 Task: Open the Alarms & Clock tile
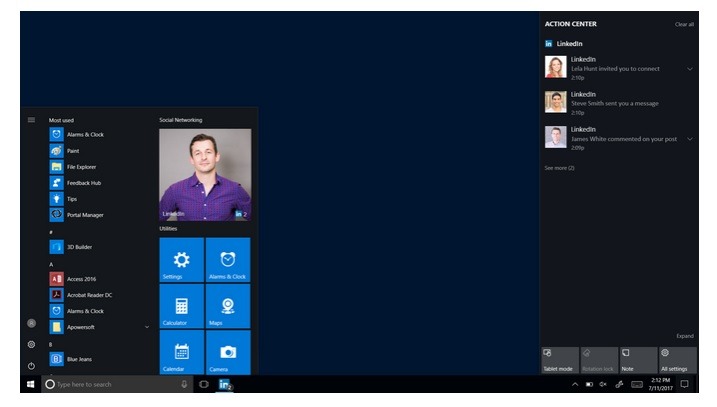click(228, 260)
